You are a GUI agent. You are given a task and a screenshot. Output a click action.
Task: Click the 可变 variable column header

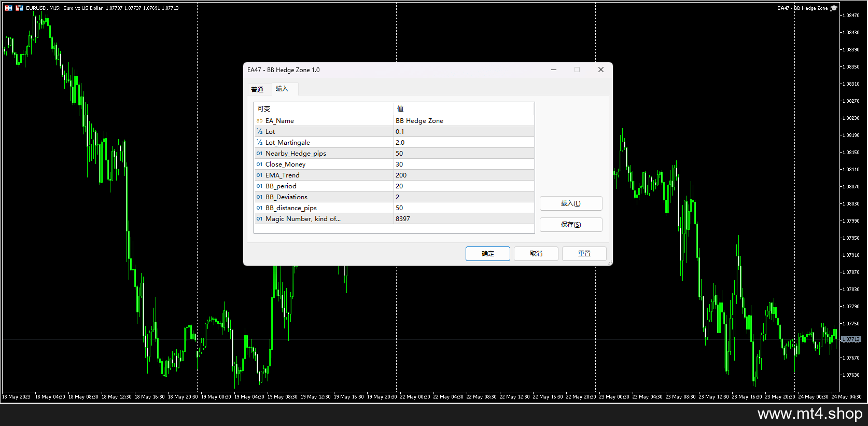click(324, 108)
